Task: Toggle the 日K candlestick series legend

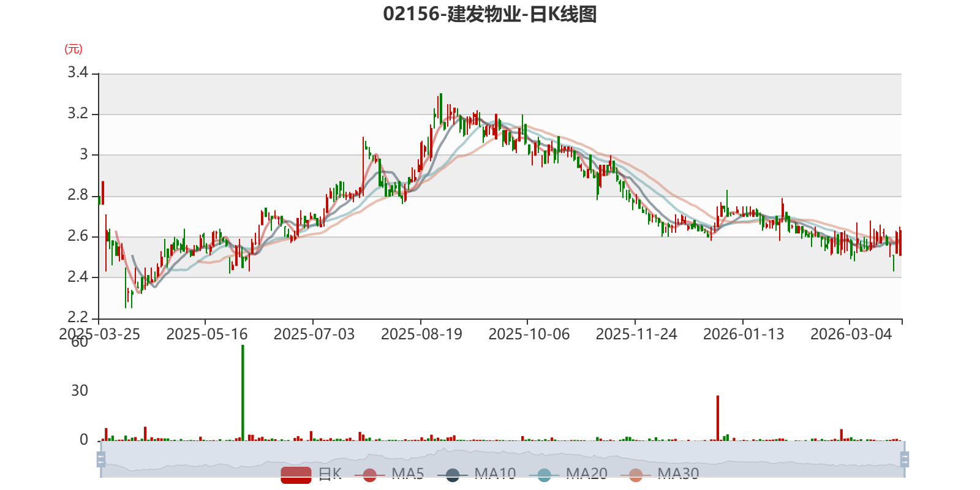Action: coord(311,474)
